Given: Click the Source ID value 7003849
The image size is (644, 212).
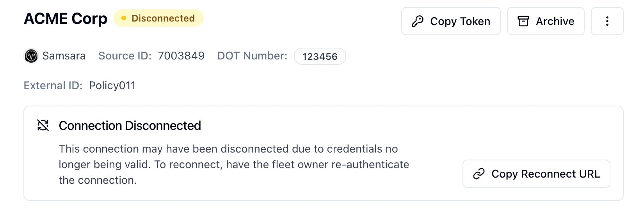Looking at the screenshot, I should [181, 56].
